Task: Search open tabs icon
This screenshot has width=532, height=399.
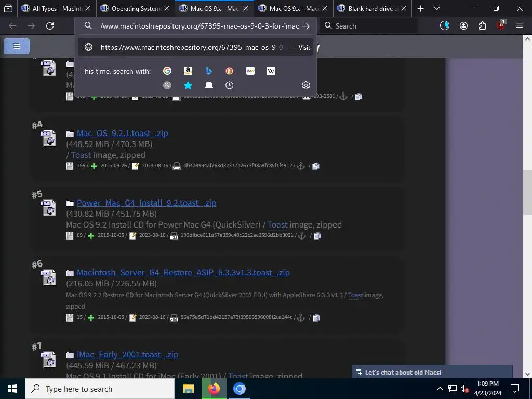Action: tap(209, 85)
